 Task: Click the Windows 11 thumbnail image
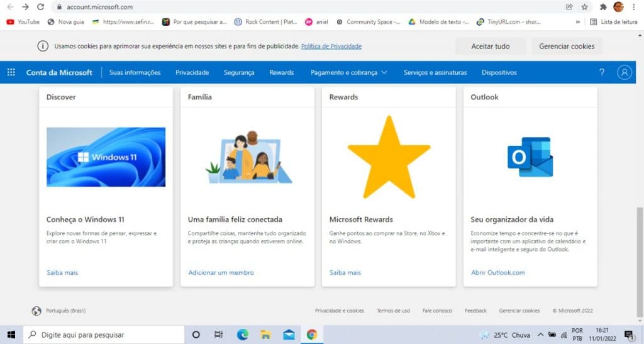106,157
